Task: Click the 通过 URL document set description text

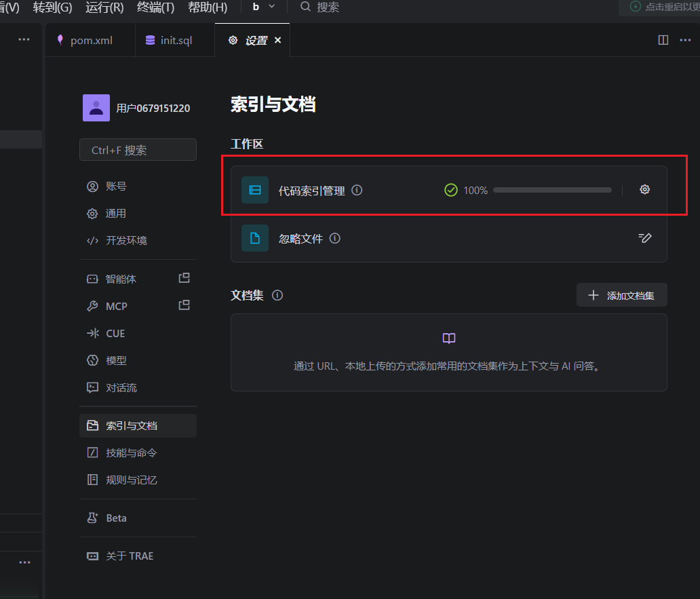Action: [448, 366]
